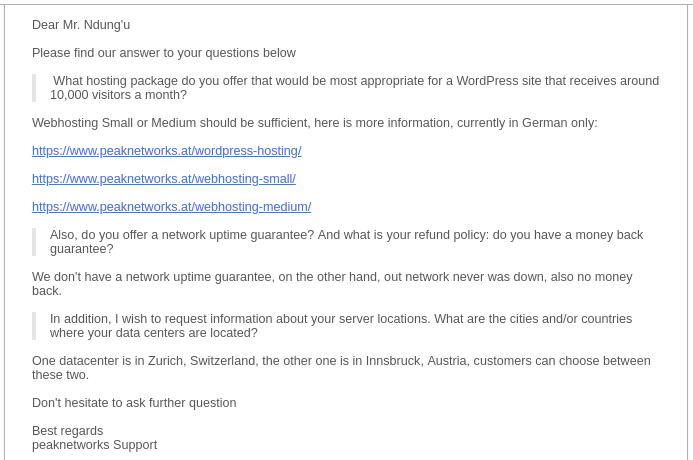Click the "Please find our answer" sentence
This screenshot has height=460, width=693.
(x=164, y=53)
